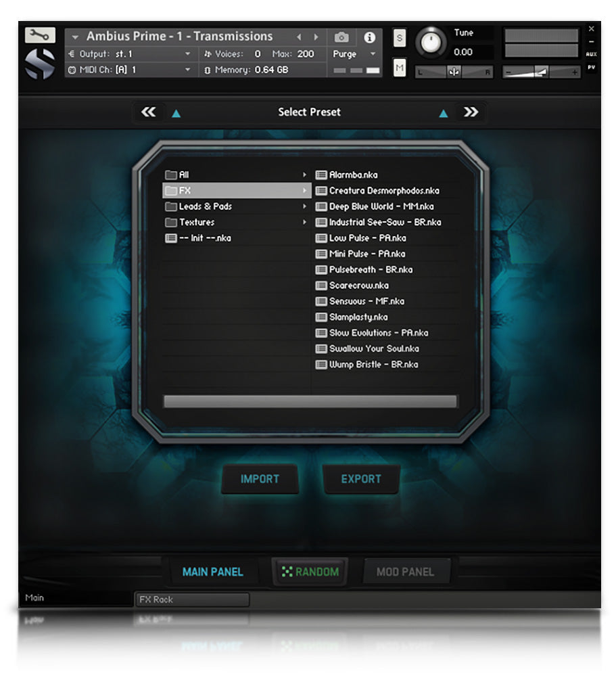Adjust the Tune knob
The width and height of the screenshot is (616, 678).
coord(430,43)
